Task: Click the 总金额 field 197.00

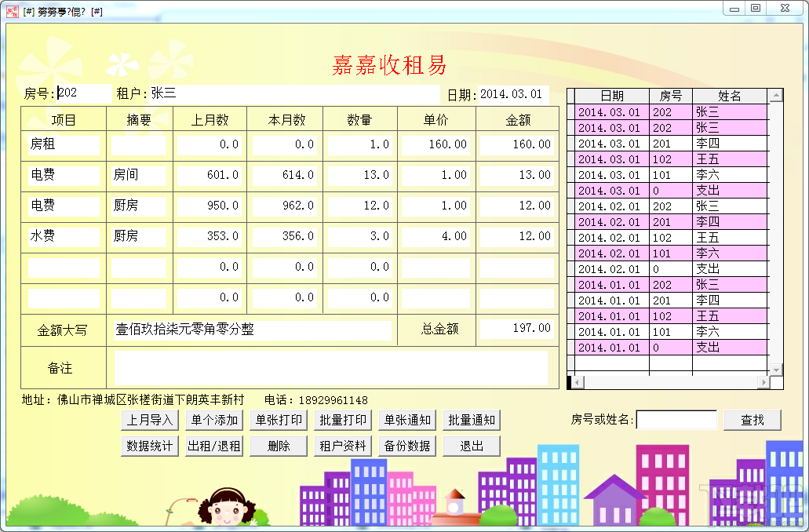Action: (x=517, y=328)
